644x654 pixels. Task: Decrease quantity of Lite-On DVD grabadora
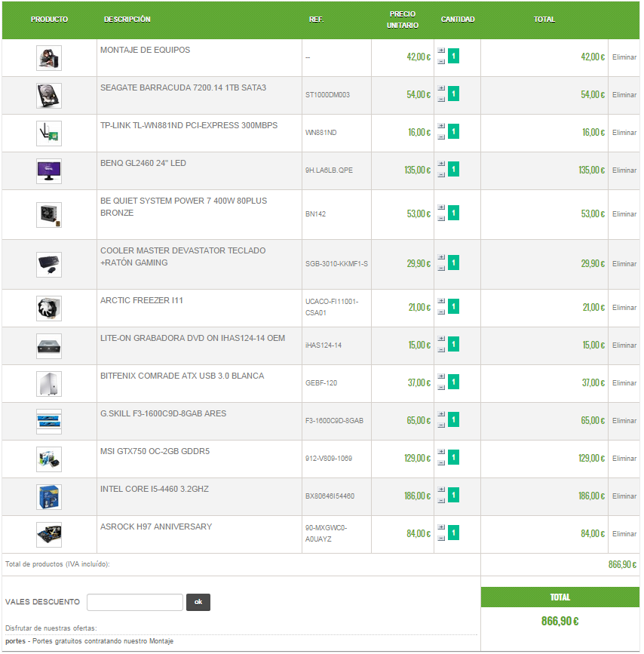(441, 349)
